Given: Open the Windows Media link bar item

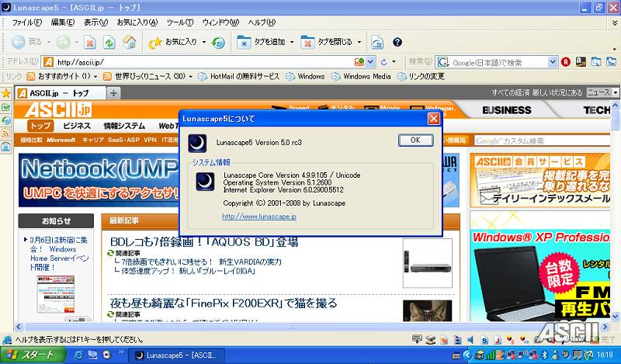Looking at the screenshot, I should [x=361, y=76].
